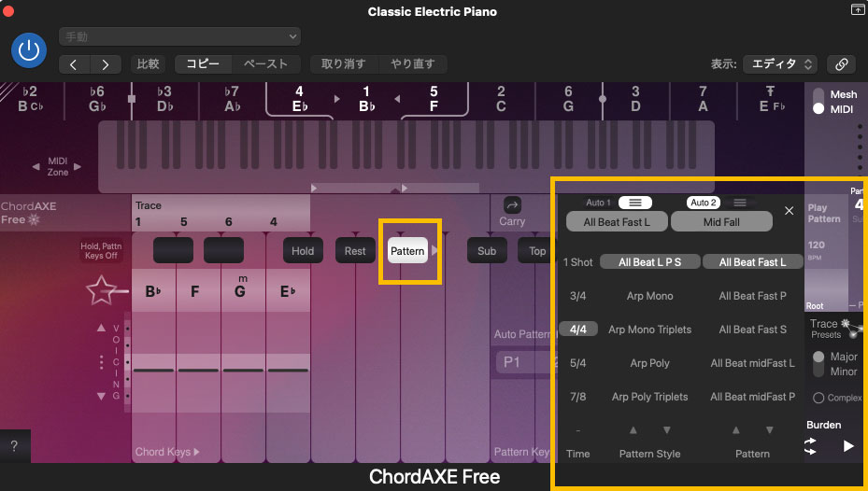The height and width of the screenshot is (491, 868).
Task: Go to previous preset arrow
Action: (74, 64)
